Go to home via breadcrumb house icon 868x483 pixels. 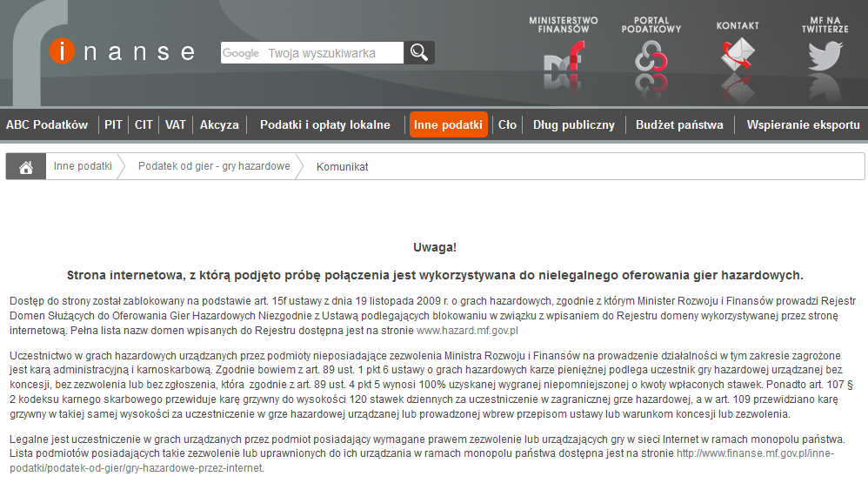pyautogui.click(x=26, y=166)
